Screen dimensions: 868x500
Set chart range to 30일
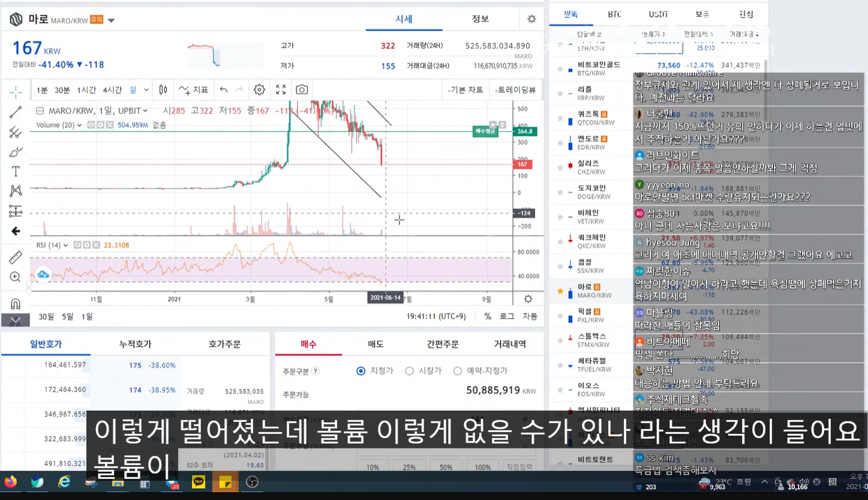(x=46, y=316)
